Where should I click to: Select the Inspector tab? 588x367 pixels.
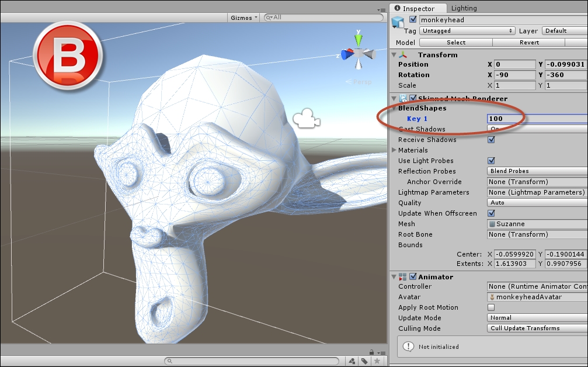pos(418,8)
